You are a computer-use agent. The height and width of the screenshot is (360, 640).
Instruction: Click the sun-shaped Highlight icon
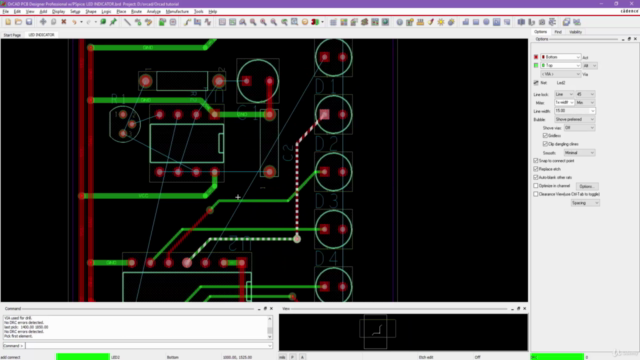coord(441,22)
